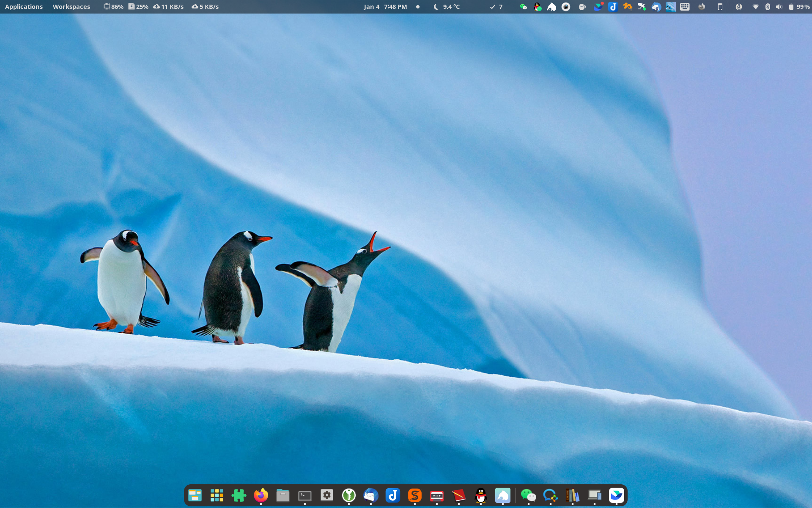Open KeePassXC key icon in dock
Screen dimensions: 812x508
click(349, 495)
